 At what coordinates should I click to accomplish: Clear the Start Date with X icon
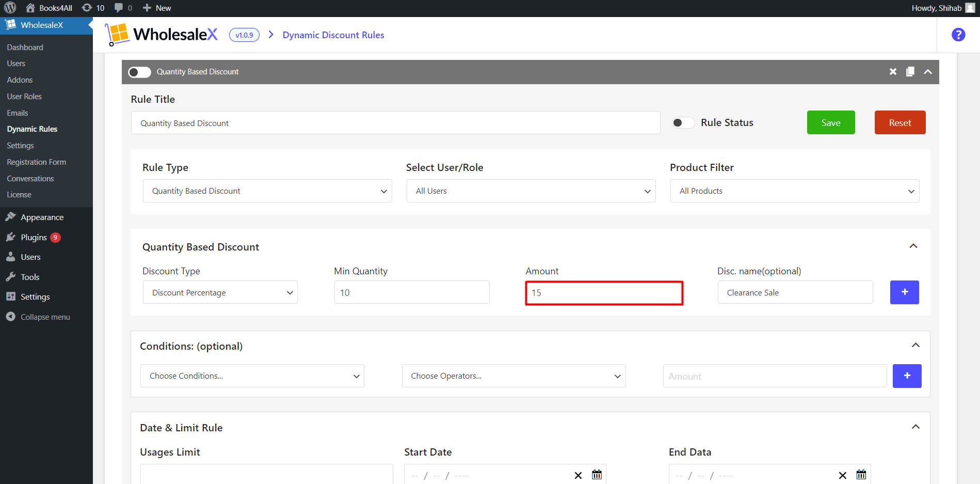(578, 475)
